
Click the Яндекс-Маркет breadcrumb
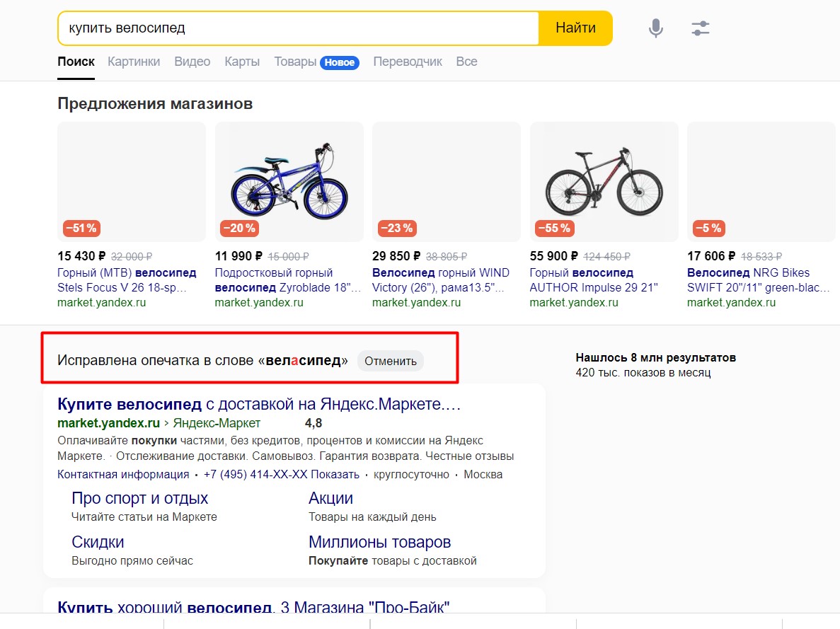point(217,423)
